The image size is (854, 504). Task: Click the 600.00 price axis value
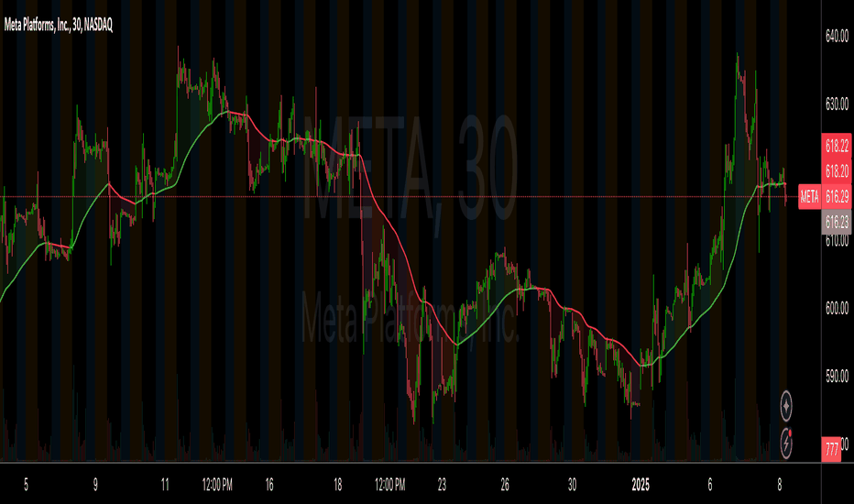(x=837, y=308)
